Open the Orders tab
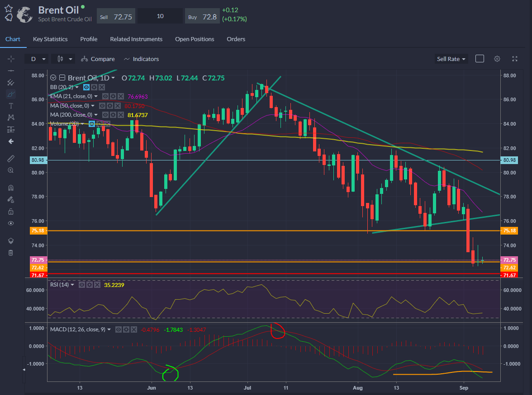This screenshot has height=395, width=532. pyautogui.click(x=236, y=39)
